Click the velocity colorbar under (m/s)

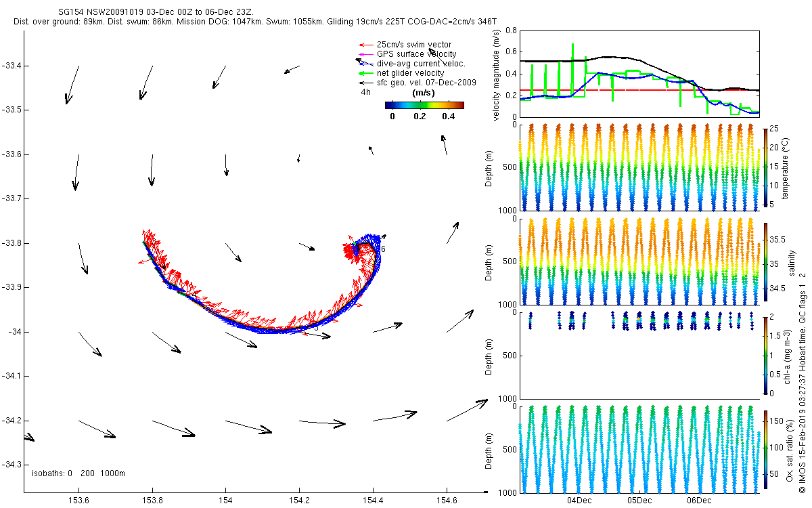coord(424,105)
